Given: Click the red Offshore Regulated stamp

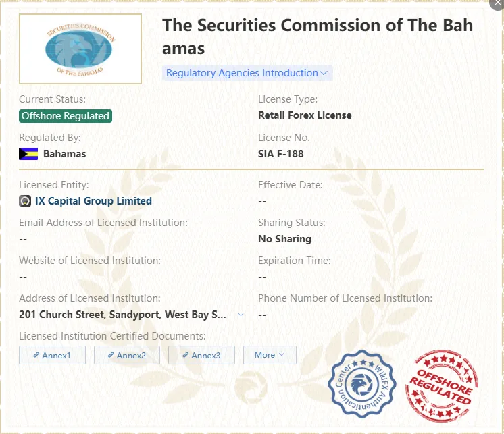Looking at the screenshot, I should pos(442,385).
